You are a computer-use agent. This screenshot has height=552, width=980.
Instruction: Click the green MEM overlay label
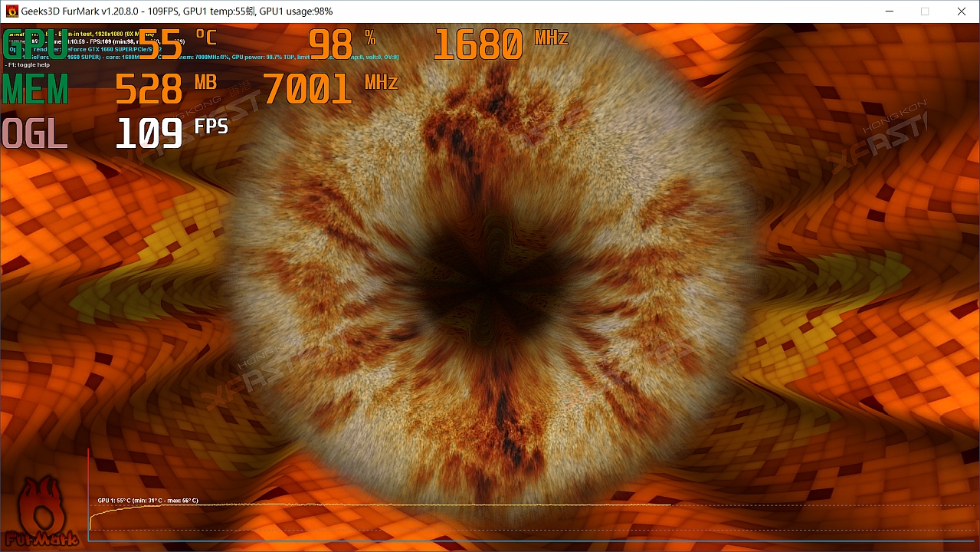(x=35, y=89)
